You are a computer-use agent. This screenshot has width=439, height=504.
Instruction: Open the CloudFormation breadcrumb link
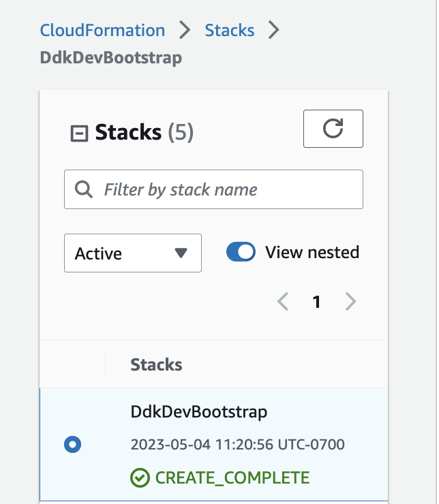click(102, 30)
